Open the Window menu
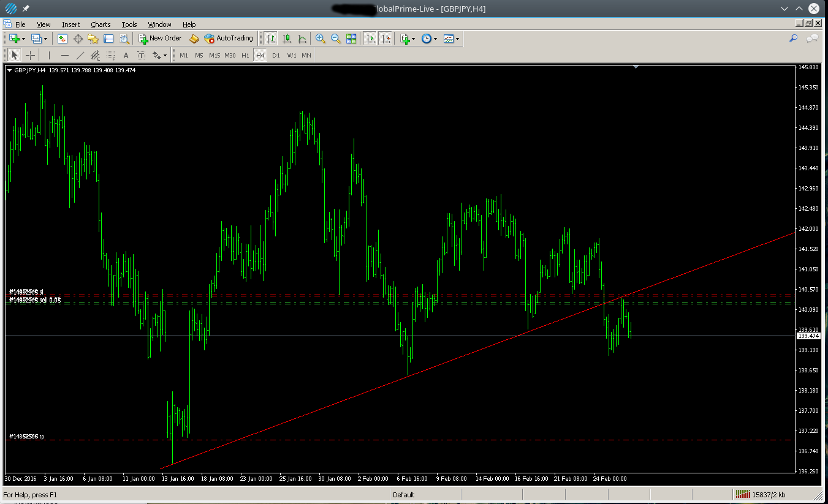This screenshot has width=828, height=504. pyautogui.click(x=160, y=24)
